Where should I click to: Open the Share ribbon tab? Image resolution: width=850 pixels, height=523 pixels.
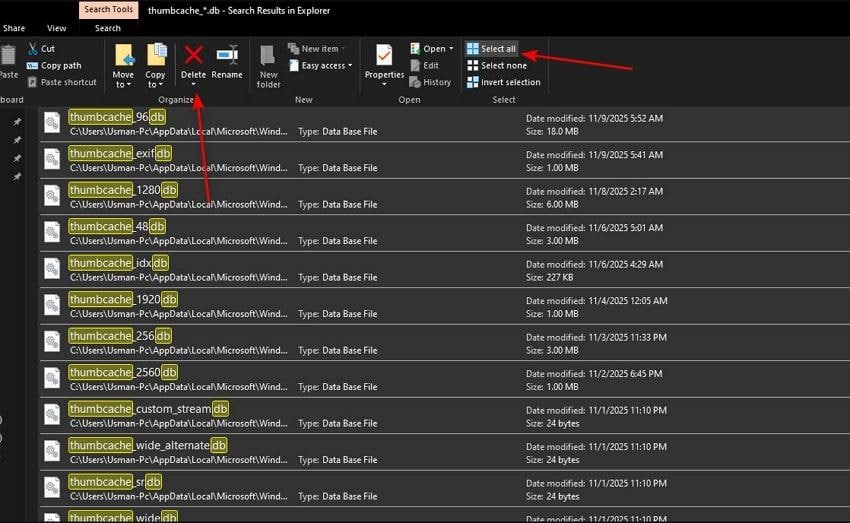point(14,28)
